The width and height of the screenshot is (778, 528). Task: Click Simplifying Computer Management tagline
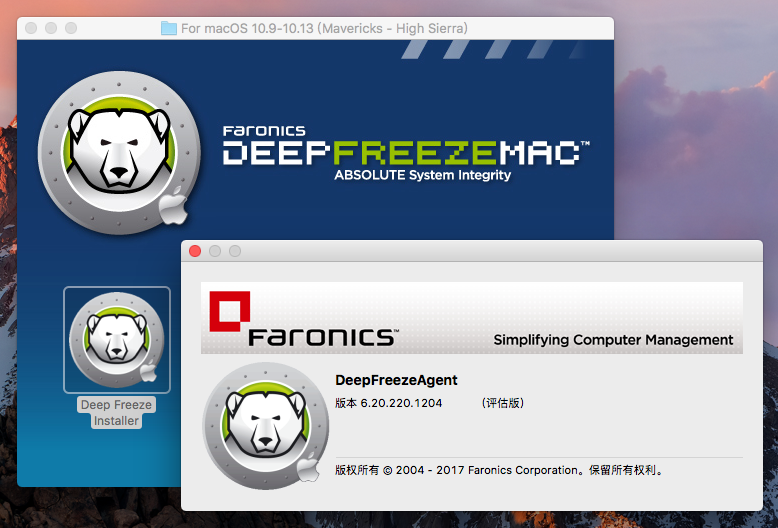(613, 340)
